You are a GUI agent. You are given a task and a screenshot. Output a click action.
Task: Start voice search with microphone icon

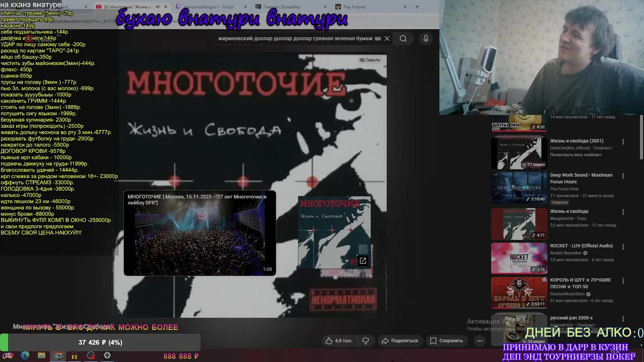coord(426,39)
